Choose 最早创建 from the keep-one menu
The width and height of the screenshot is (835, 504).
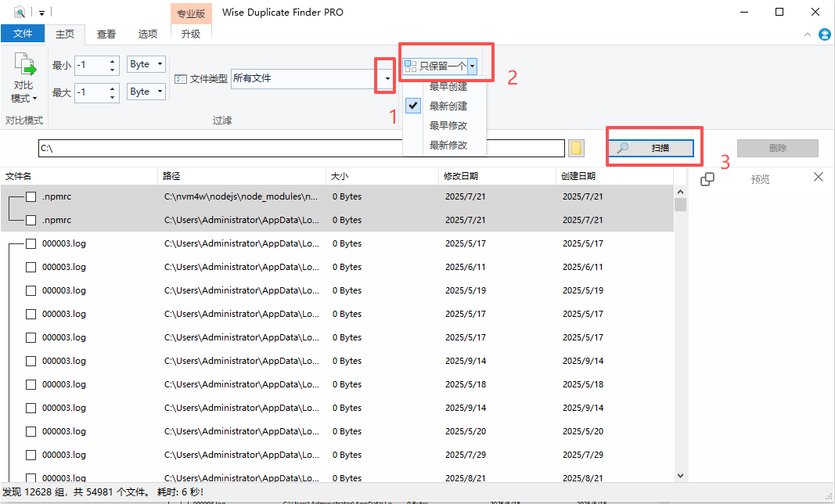[448, 86]
